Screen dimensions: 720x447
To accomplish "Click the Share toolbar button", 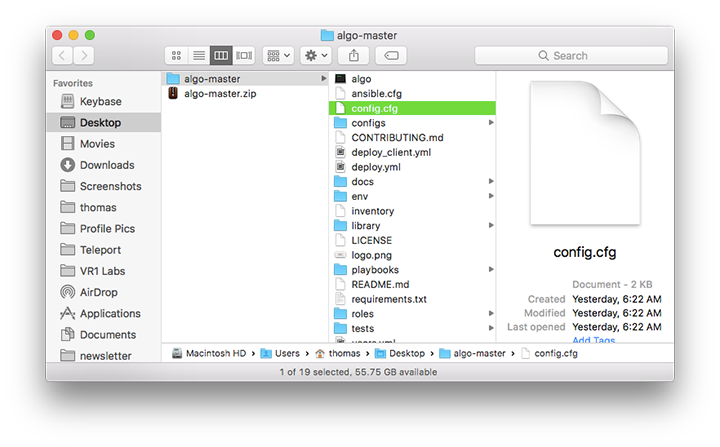I will pyautogui.click(x=354, y=56).
